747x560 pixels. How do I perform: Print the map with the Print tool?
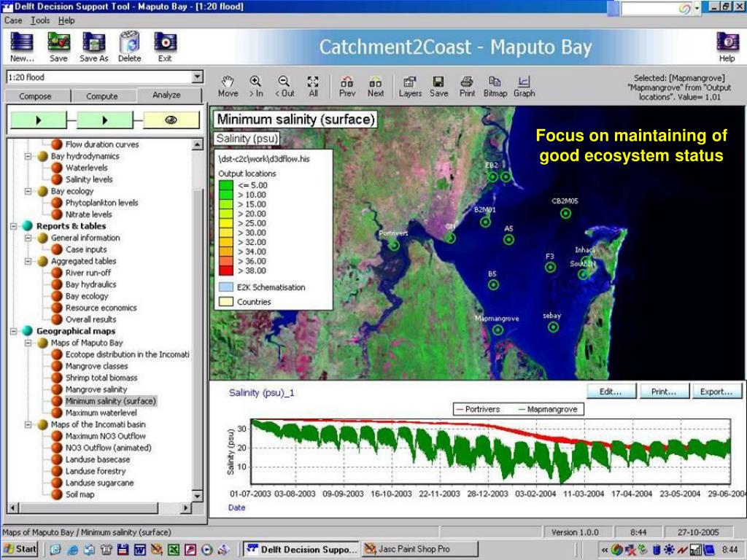pyautogui.click(x=467, y=87)
